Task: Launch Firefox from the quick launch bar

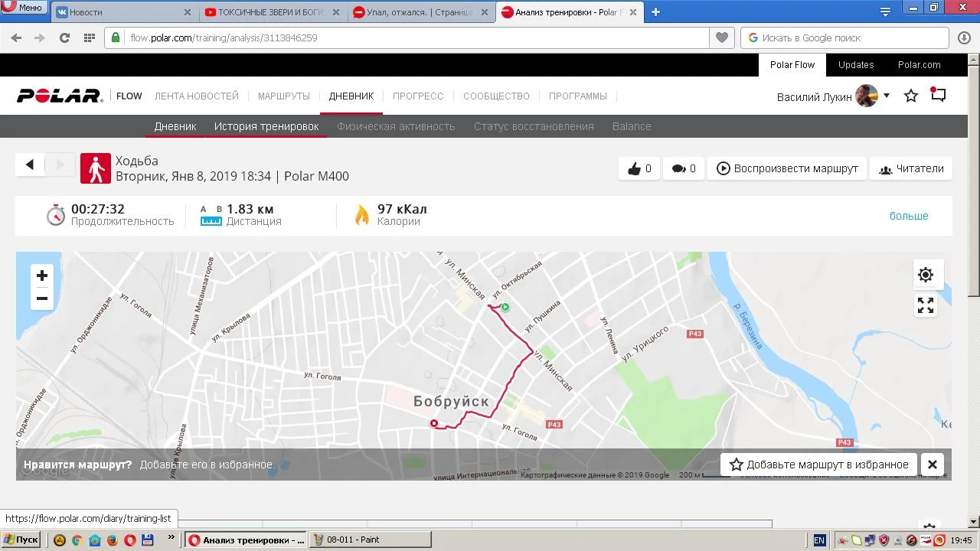Action: click(112, 540)
